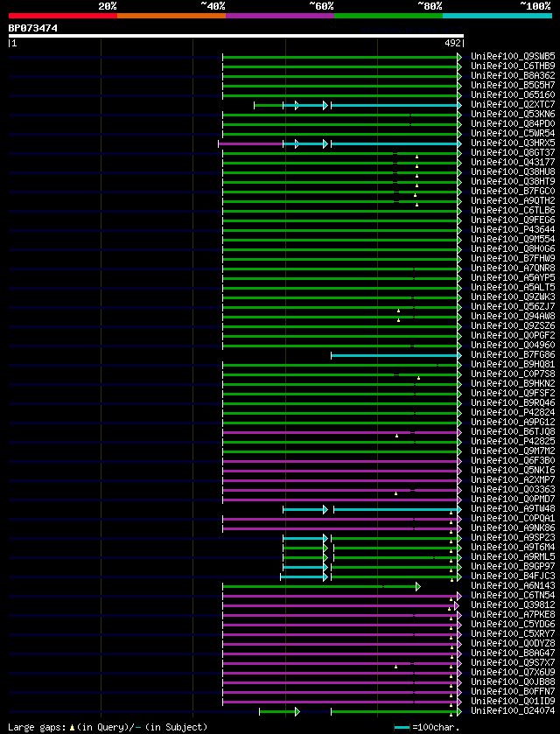Screen dimensions: 560x734
Task: Open hit UniRef100_Q9SWB5
Action: pyautogui.click(x=513, y=56)
